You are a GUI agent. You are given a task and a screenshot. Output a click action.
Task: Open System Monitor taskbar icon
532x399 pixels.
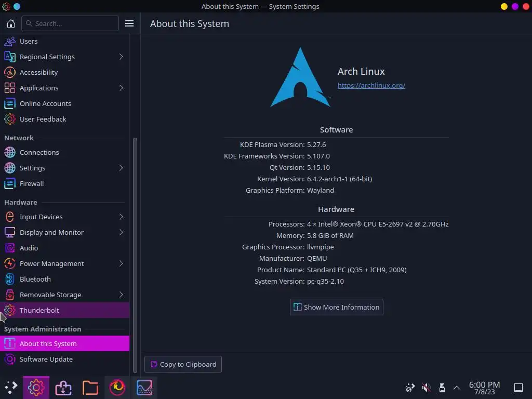click(x=144, y=388)
